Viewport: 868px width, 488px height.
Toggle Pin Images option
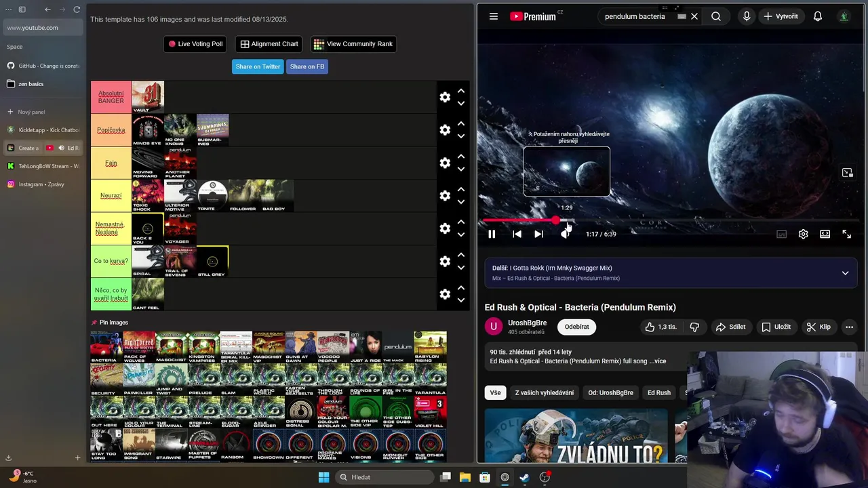(x=110, y=323)
